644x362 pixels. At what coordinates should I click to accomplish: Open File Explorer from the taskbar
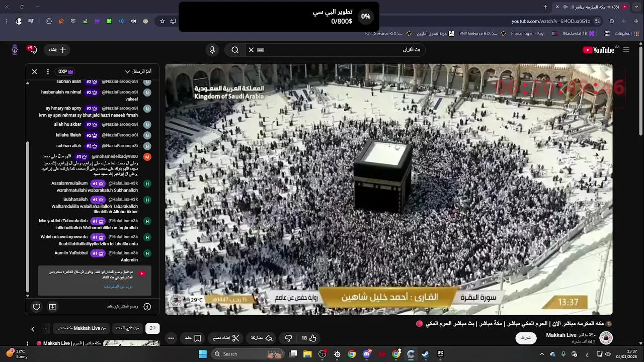308,354
